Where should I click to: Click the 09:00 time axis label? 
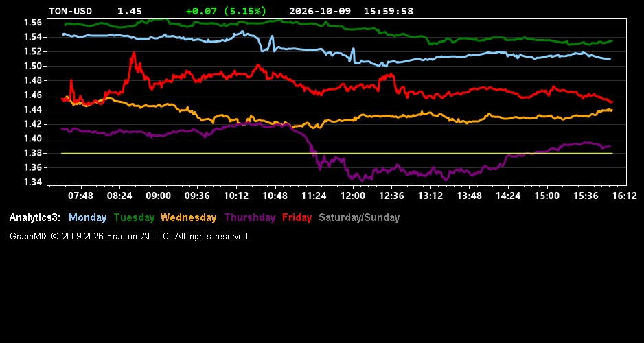tap(159, 196)
